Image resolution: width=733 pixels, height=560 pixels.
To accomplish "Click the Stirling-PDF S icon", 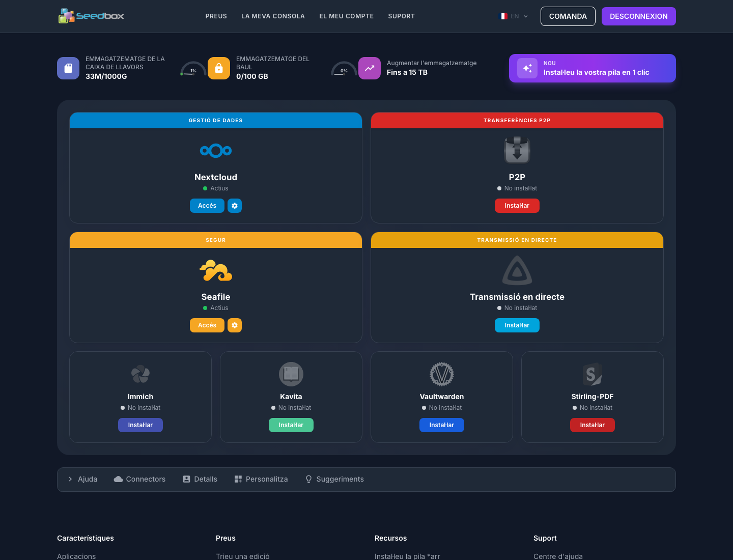I will 593,374.
